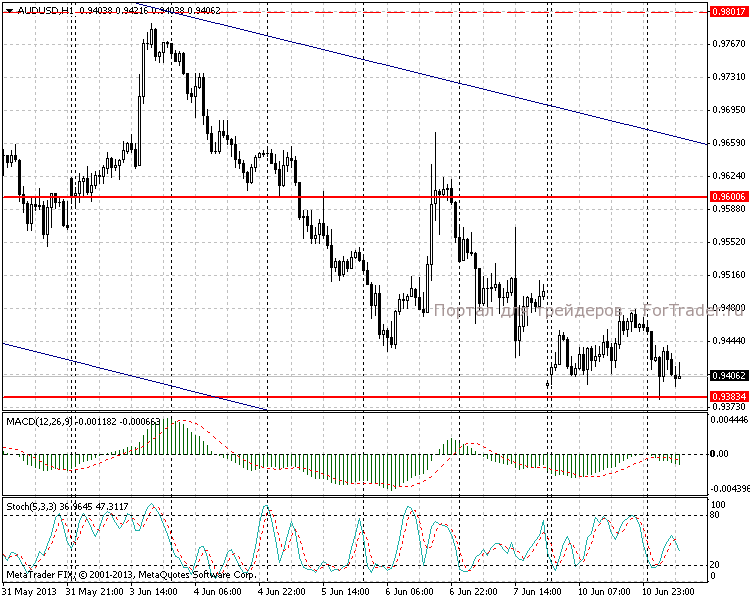Select the red 0.98017 price level label
Viewport: 750px width, 600px height.
729,11
